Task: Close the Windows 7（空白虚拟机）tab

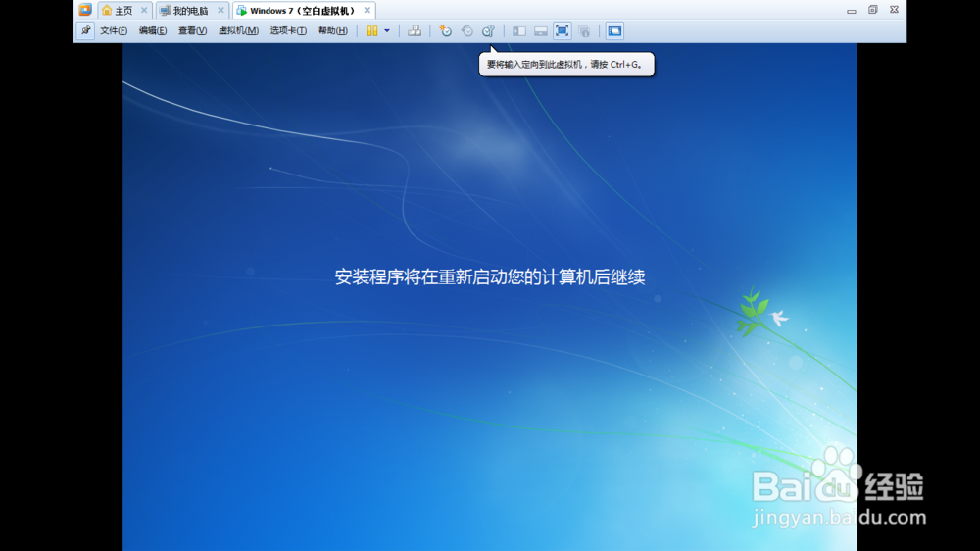Action: [x=367, y=10]
